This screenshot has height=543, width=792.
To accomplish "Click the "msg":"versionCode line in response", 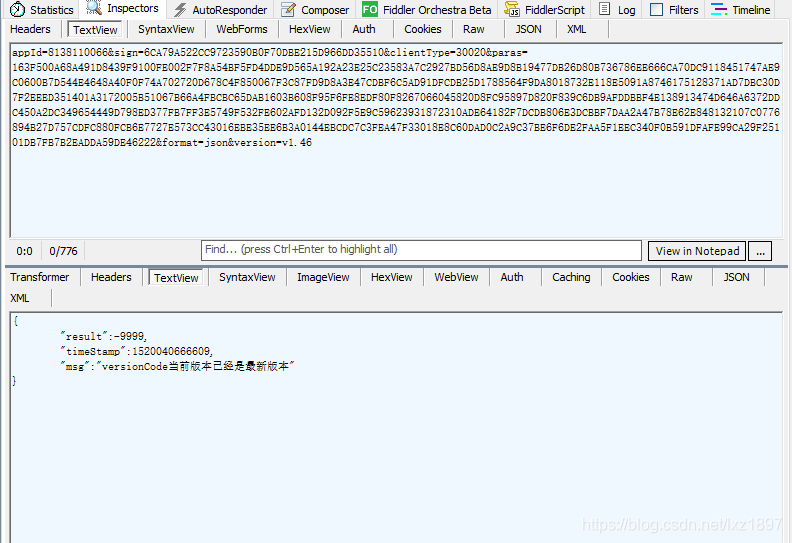I will [x=177, y=366].
